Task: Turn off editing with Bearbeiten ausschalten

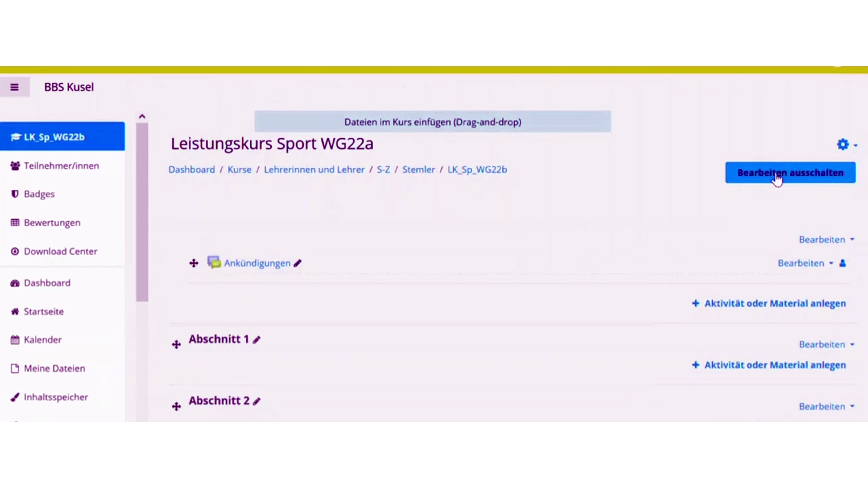Action: (790, 173)
